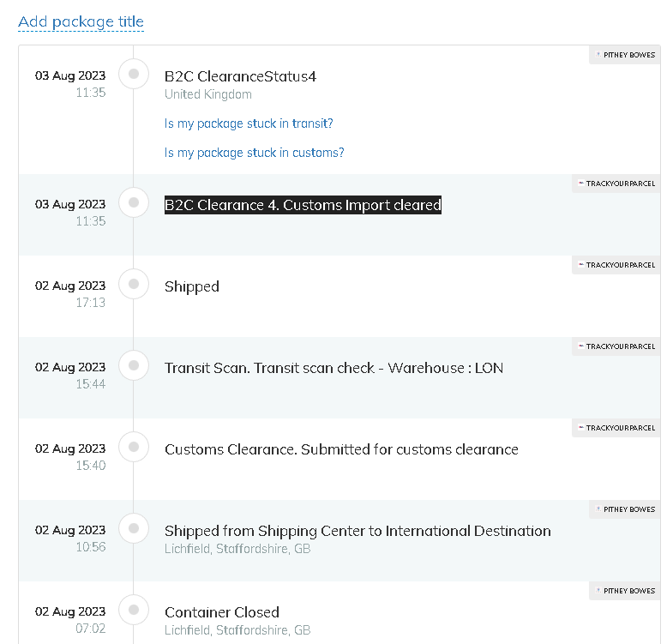Select timeline dot for Container Closed event

pos(134,611)
